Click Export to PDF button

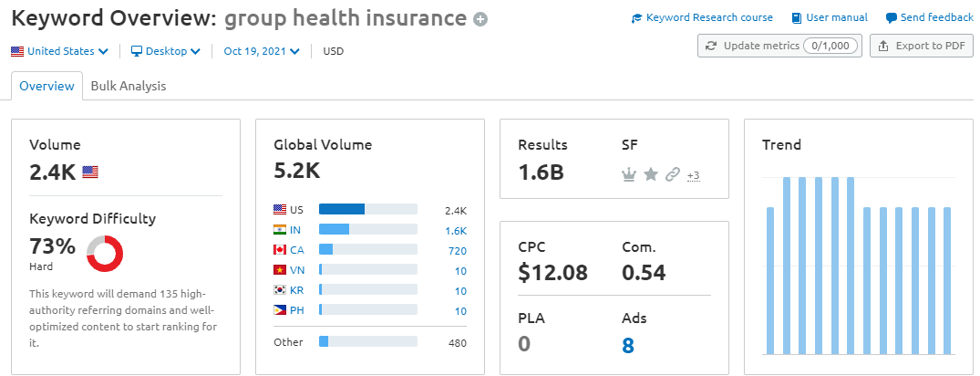pyautogui.click(x=922, y=46)
